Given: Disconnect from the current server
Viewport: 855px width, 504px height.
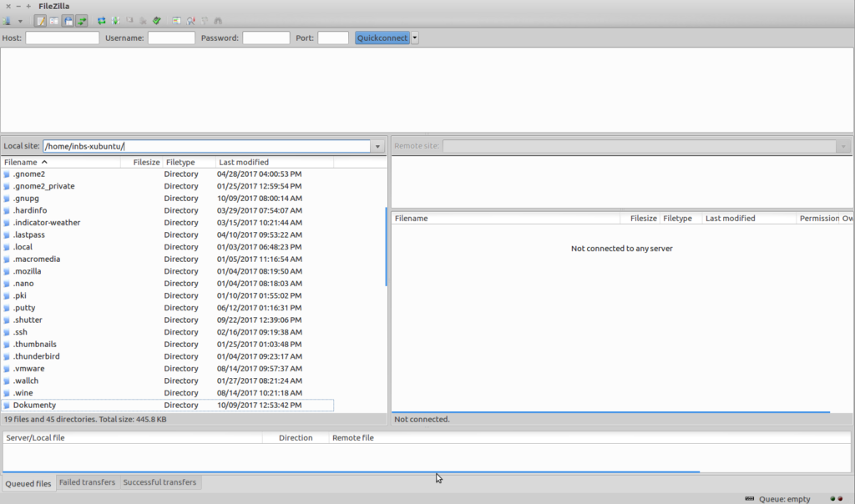Looking at the screenshot, I should (x=143, y=21).
